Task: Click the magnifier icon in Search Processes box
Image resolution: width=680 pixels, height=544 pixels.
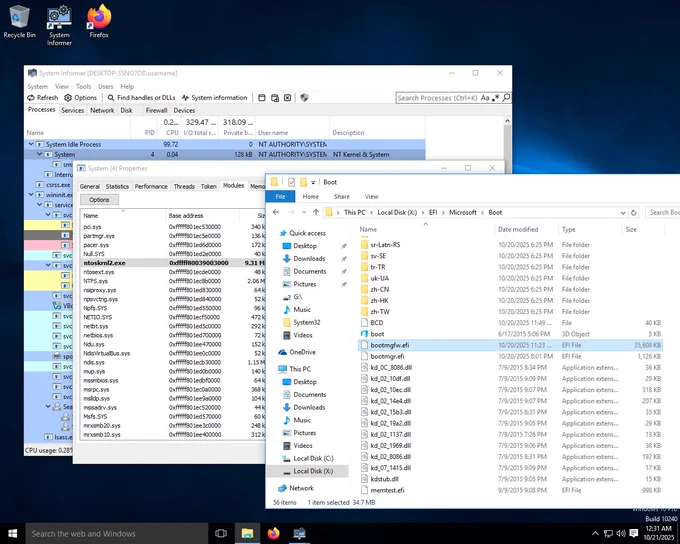Action: pyautogui.click(x=506, y=98)
